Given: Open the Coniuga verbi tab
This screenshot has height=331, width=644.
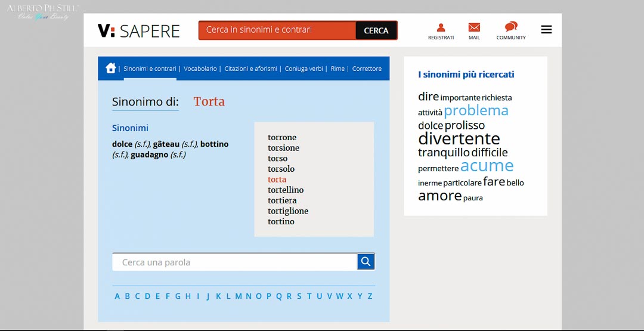Looking at the screenshot, I should [304, 69].
